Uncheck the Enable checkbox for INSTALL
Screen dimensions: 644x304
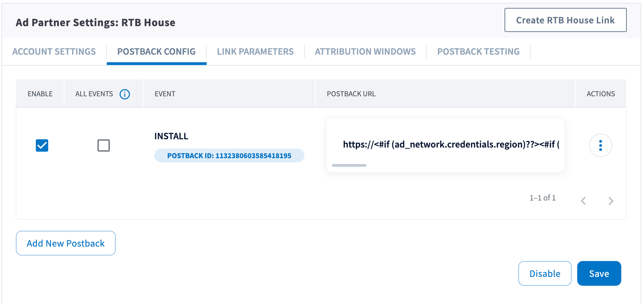coord(42,145)
